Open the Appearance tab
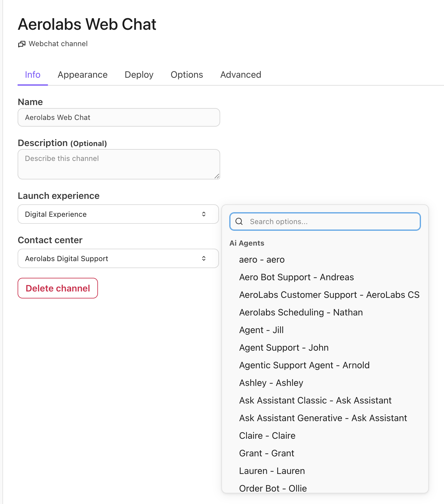 pyautogui.click(x=82, y=75)
